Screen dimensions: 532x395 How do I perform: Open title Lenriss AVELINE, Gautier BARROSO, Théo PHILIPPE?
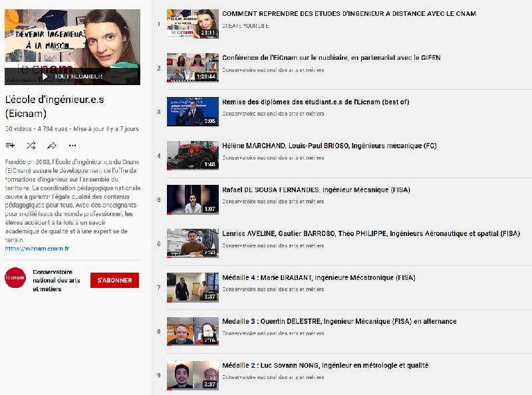pos(371,233)
